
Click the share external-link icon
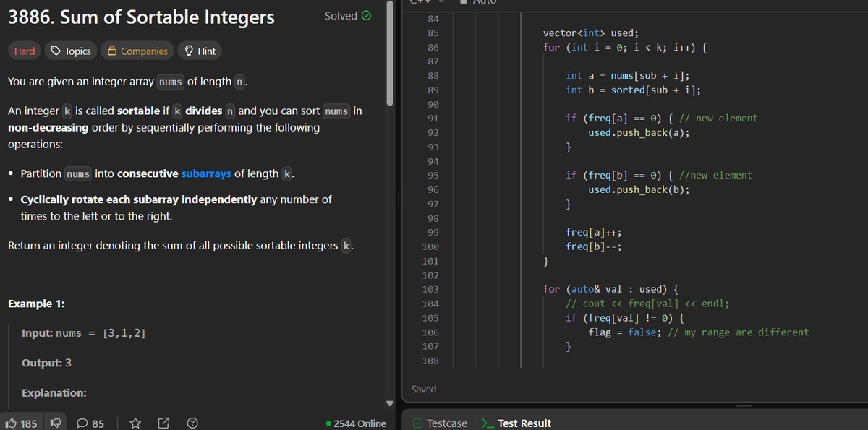(163, 423)
